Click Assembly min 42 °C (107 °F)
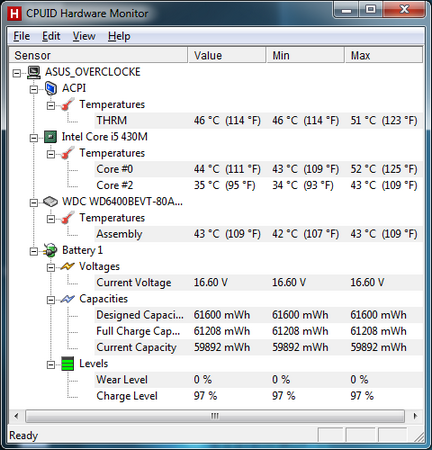The height and width of the screenshot is (450, 432). pos(305,234)
